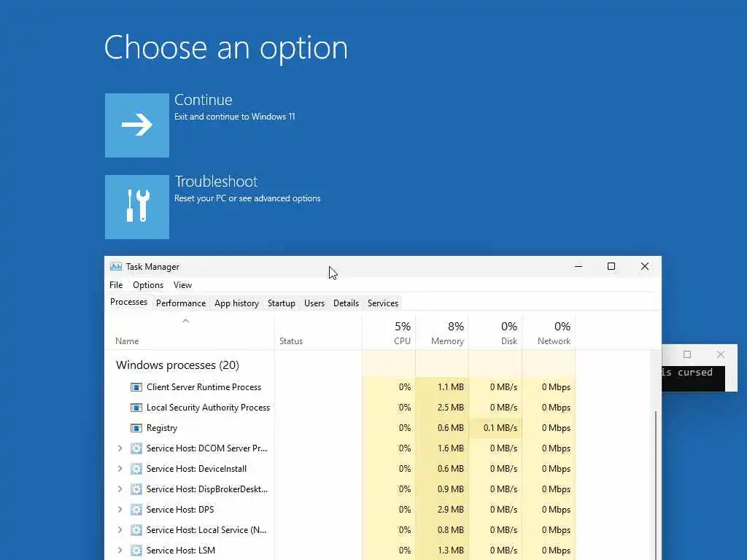Image resolution: width=747 pixels, height=560 pixels.
Task: Expand Service Host: DCOM Server Pr... row
Action: pyautogui.click(x=120, y=448)
